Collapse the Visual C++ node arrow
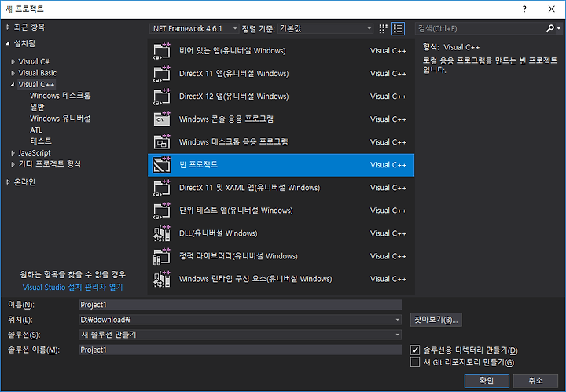This screenshot has height=392, width=566. click(13, 85)
